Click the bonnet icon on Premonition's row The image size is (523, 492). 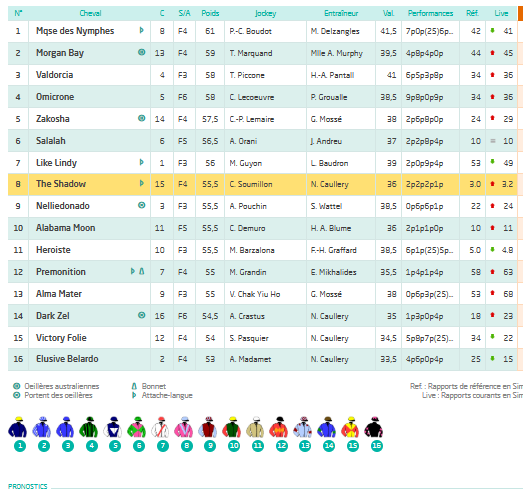[142, 271]
